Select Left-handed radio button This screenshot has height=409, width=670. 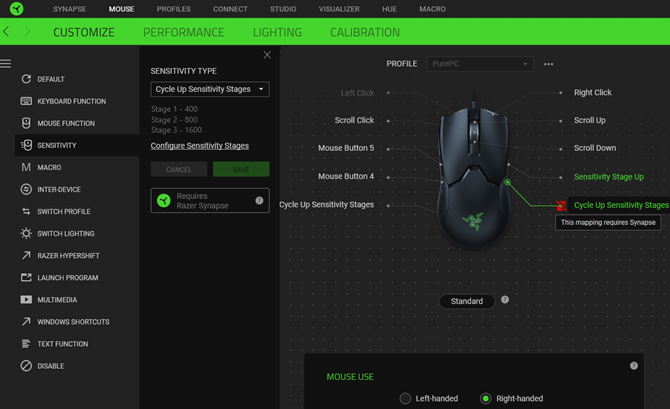405,398
